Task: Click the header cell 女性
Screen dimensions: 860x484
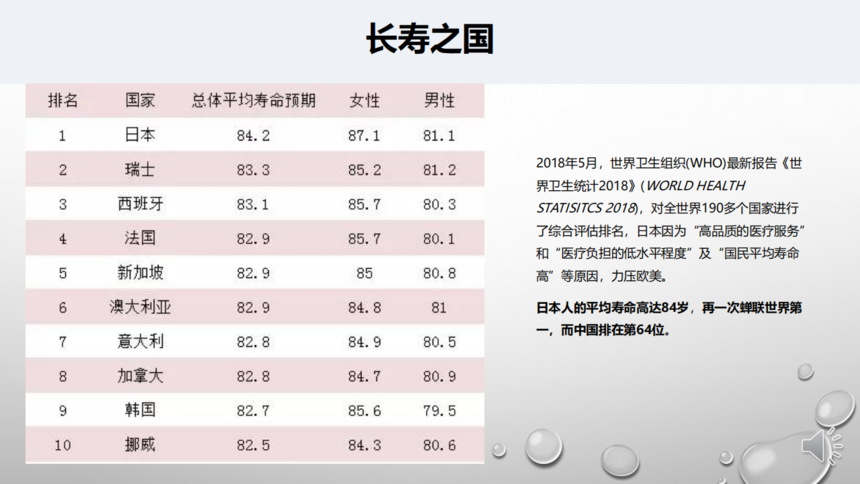Action: [364, 100]
